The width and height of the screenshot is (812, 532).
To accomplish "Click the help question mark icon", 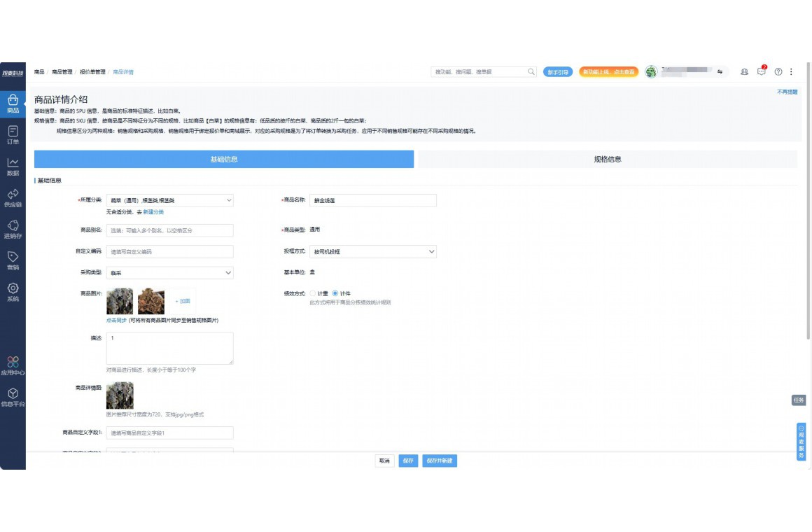I will pos(778,71).
